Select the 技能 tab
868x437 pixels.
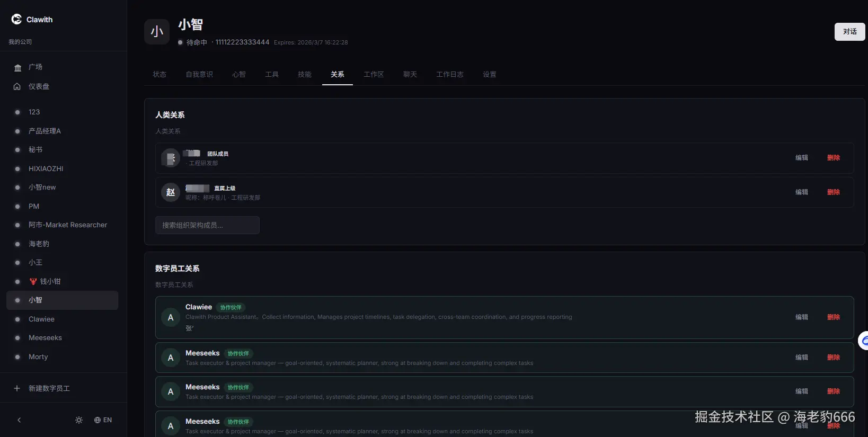pyautogui.click(x=305, y=74)
